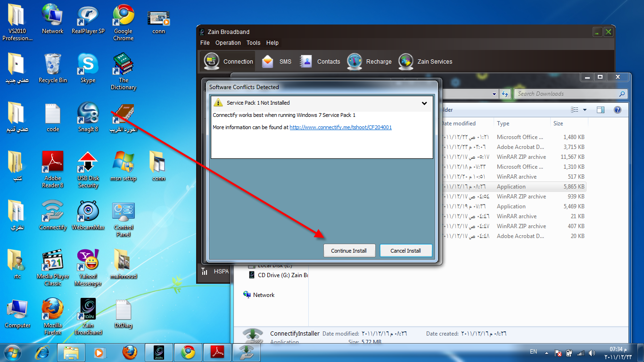Screen dimensions: 644x362
Task: Select The Dictionary desktop icon
Action: (x=123, y=71)
